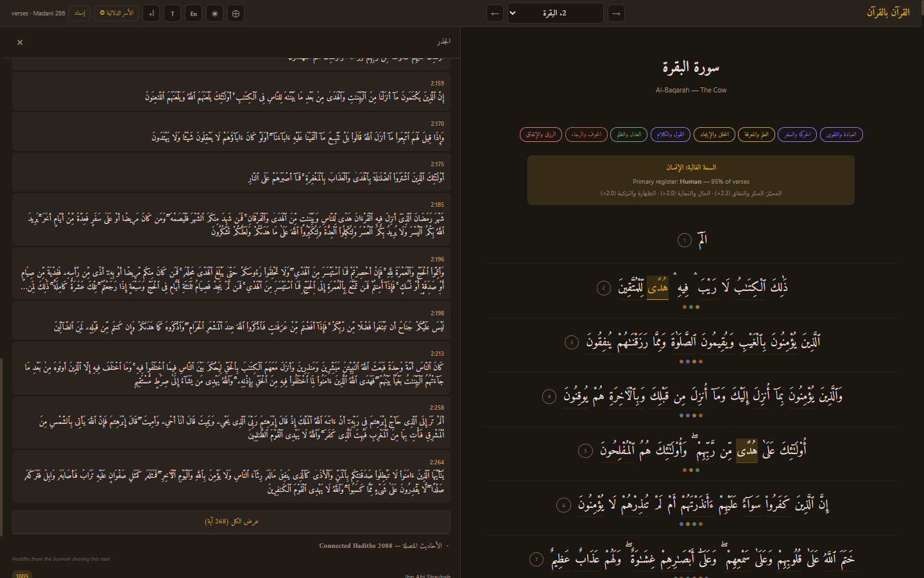Select the "القول والكلام" theme tab
This screenshot has height=578, width=924.
point(671,134)
